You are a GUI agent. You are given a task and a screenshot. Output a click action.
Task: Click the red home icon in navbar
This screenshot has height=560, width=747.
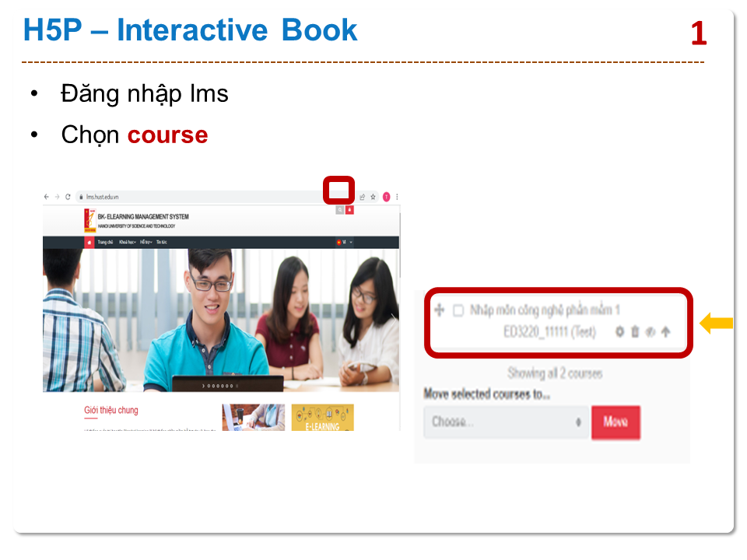click(x=89, y=242)
